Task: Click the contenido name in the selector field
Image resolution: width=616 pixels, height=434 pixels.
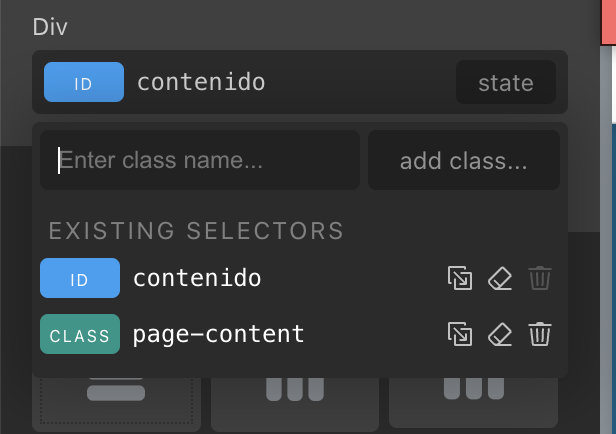Action: (201, 82)
